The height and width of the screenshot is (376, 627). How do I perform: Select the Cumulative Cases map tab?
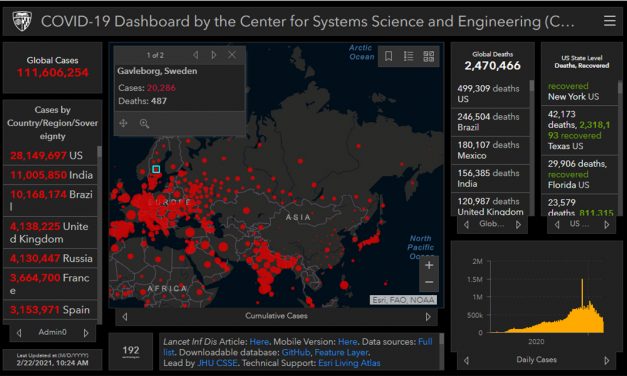[276, 316]
